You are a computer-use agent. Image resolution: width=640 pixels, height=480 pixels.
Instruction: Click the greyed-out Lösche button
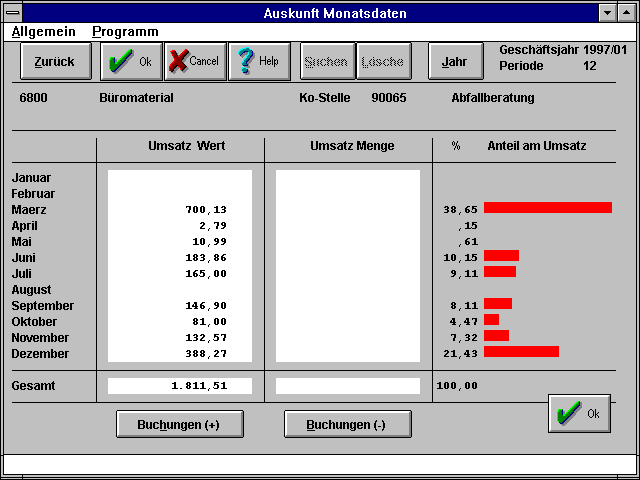383,61
